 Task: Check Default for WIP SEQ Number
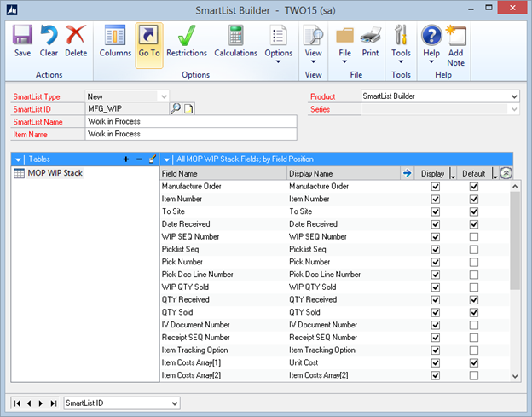(474, 237)
